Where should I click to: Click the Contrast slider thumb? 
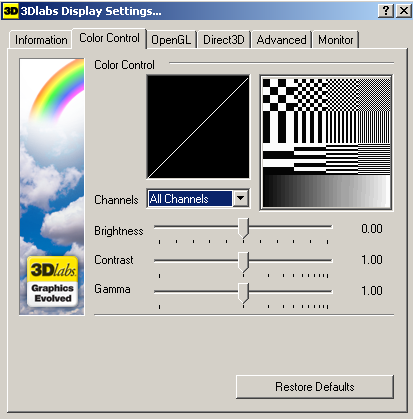[x=244, y=262]
